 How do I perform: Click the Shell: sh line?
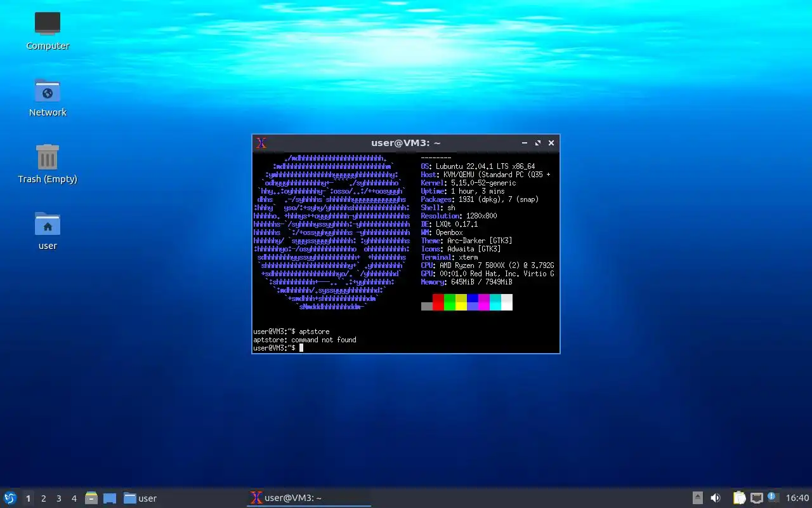click(438, 208)
